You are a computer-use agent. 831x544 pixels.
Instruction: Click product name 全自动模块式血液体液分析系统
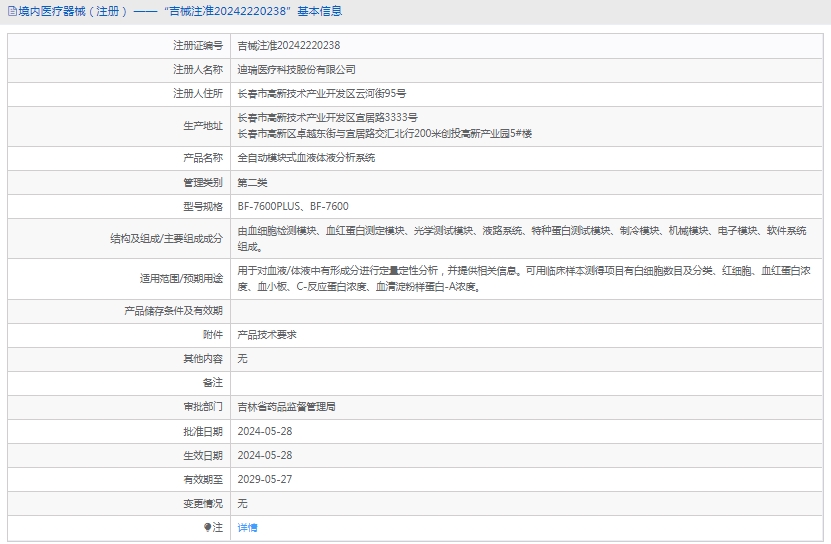click(x=306, y=158)
